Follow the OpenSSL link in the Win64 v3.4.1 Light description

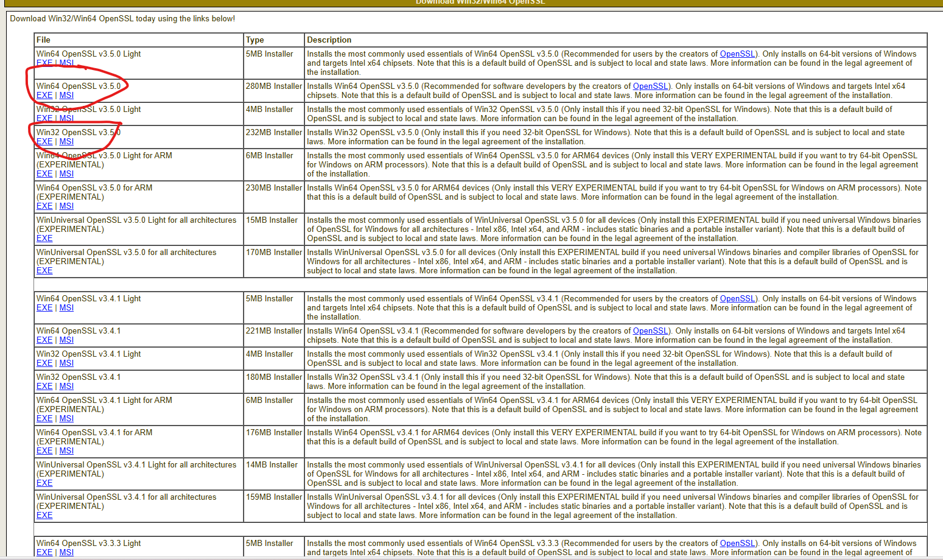click(737, 298)
